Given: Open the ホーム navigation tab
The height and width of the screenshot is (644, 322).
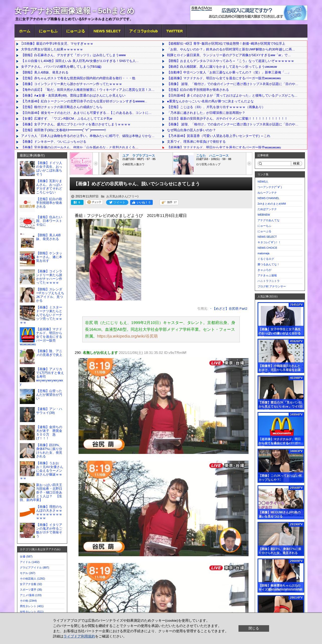Looking at the screenshot, I should (25, 31).
